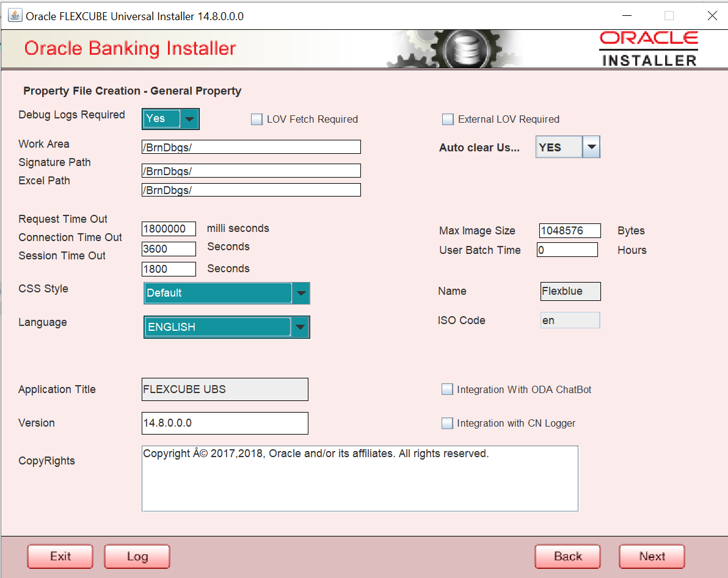Image resolution: width=728 pixels, height=578 pixels.
Task: Select the Excel Path text field
Action: (x=251, y=190)
